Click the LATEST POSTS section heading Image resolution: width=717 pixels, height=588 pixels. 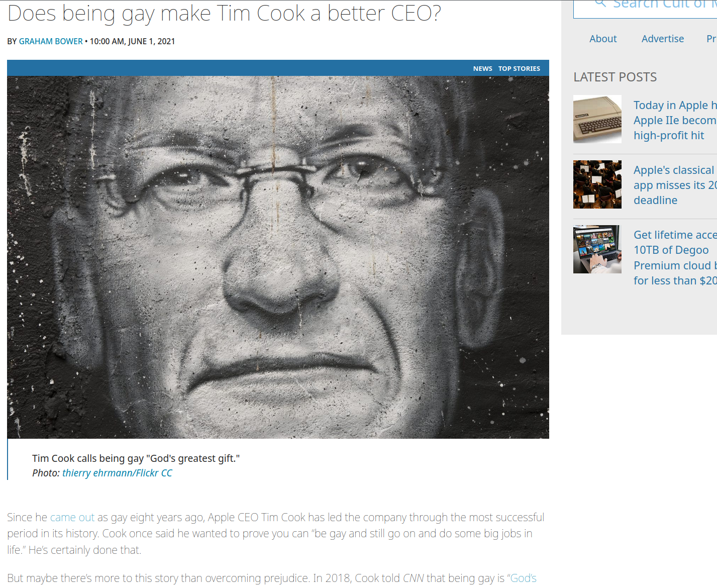pos(615,77)
